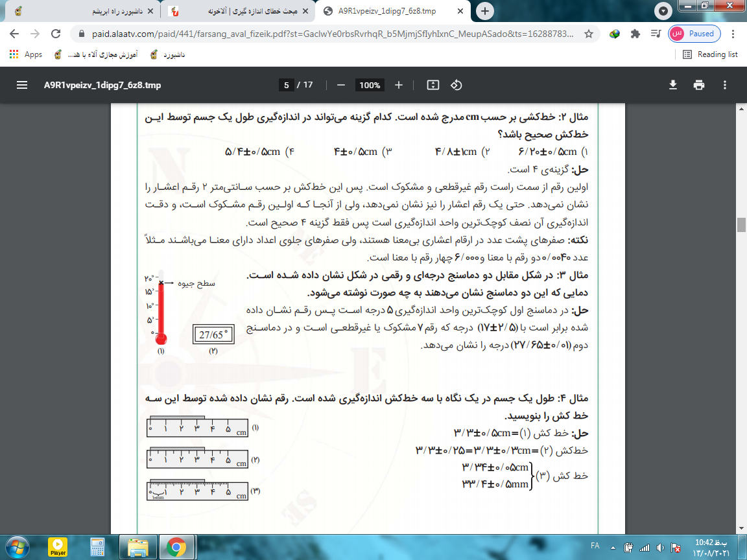Viewport: 747px width, 560px height.
Task: Print the PDF document
Action: tap(699, 86)
